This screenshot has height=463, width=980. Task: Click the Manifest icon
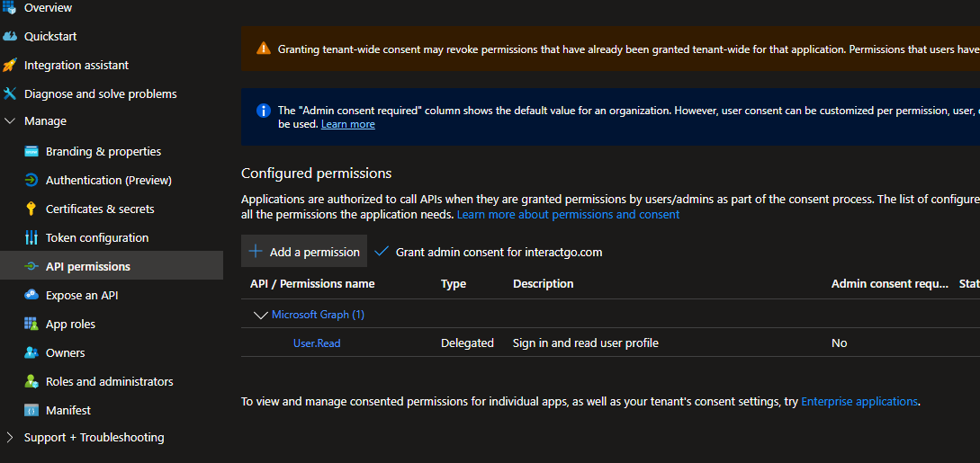click(31, 410)
